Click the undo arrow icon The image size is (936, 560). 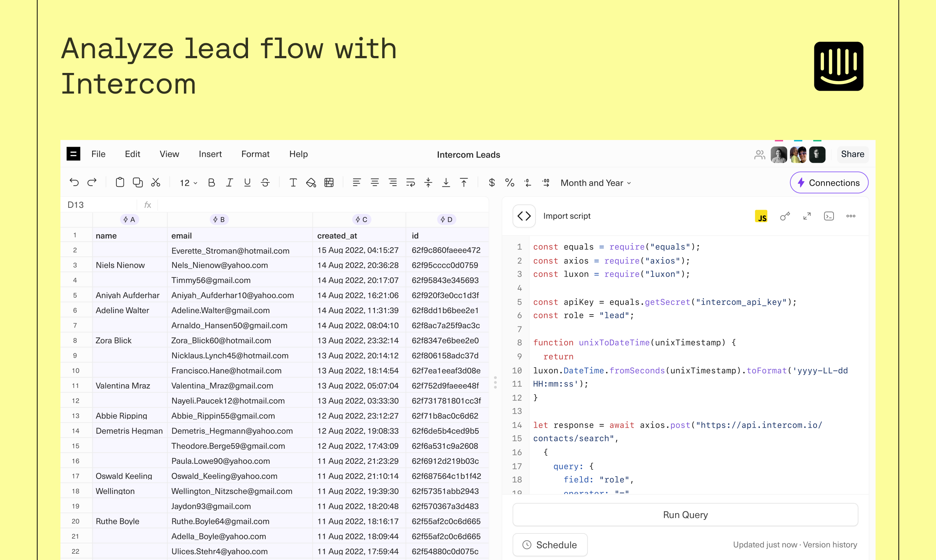point(74,183)
